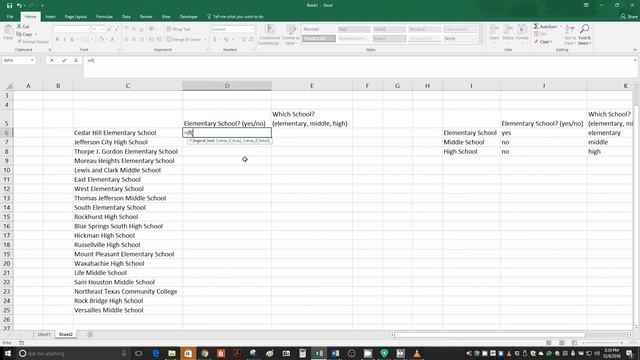Click the Cut scissors icon
Image resolution: width=640 pixels, height=360 pixels.
[20, 27]
